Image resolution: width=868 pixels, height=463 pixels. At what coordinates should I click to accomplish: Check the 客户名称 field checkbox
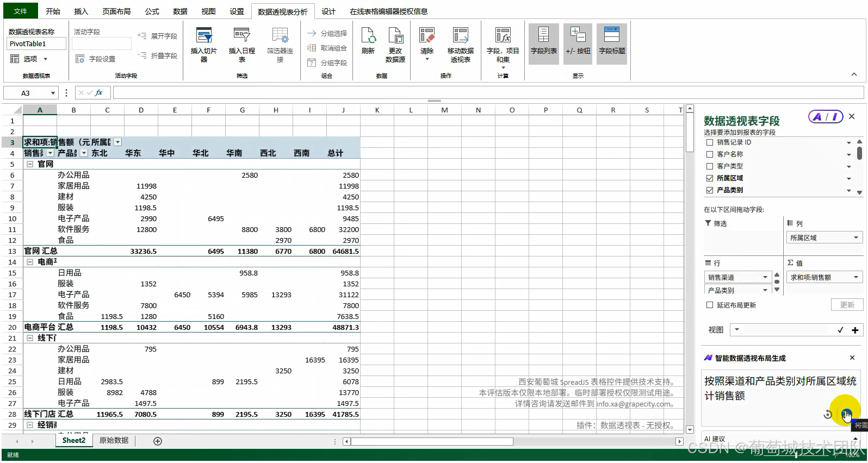click(709, 154)
